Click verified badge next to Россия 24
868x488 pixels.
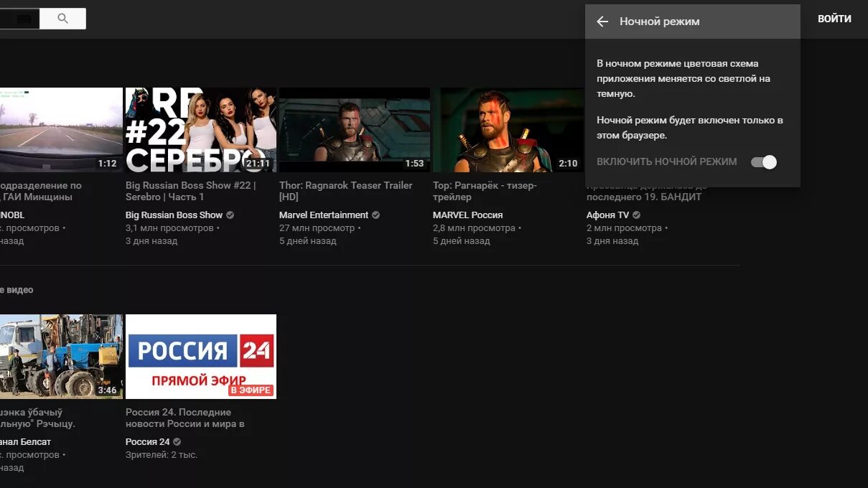tap(177, 442)
